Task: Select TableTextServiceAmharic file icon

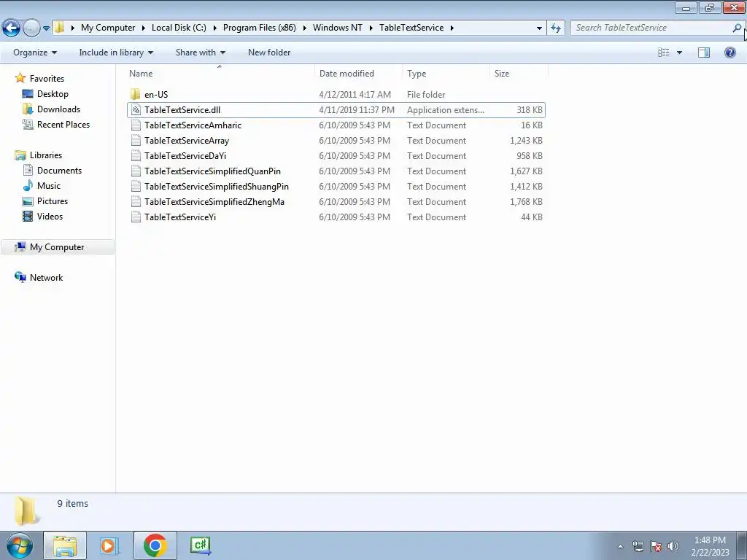Action: point(136,125)
